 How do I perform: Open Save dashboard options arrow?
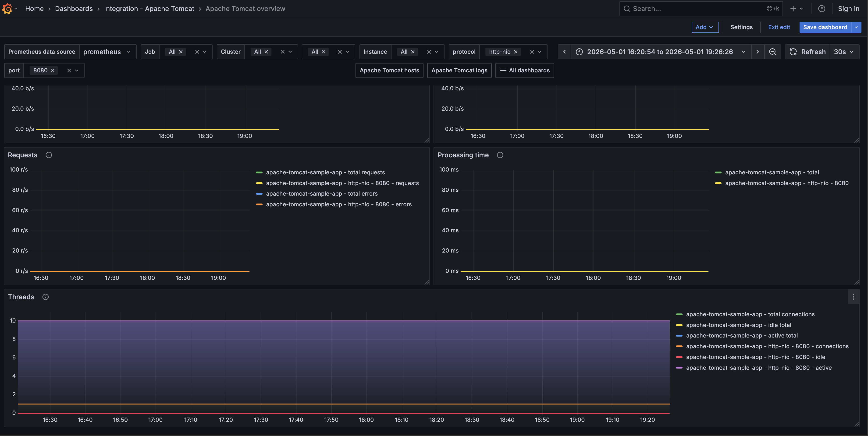pos(856,27)
